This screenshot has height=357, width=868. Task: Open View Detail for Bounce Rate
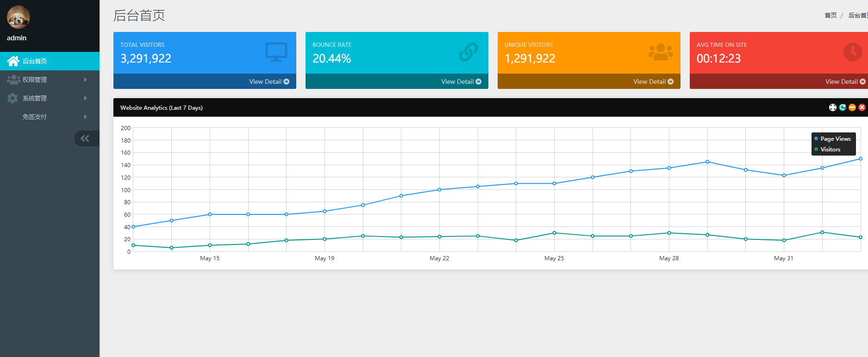point(461,81)
